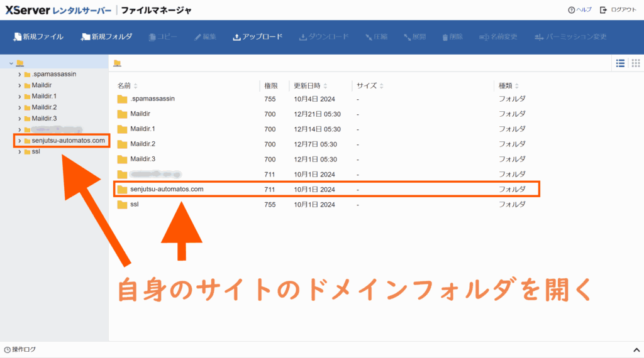This screenshot has width=644, height=358.
Task: Click the Maildir.2 folder icon in list
Action: pyautogui.click(x=122, y=144)
